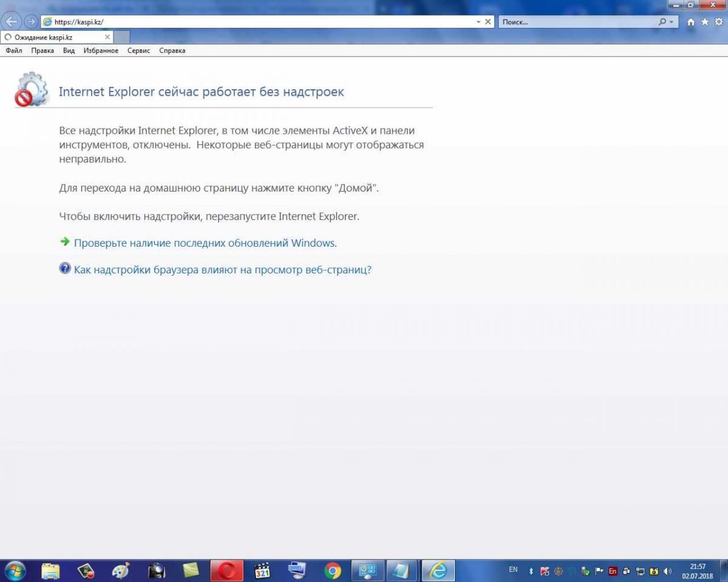The height and width of the screenshot is (582, 728).
Task: Open the Bluetooth tray icon
Action: click(x=531, y=571)
